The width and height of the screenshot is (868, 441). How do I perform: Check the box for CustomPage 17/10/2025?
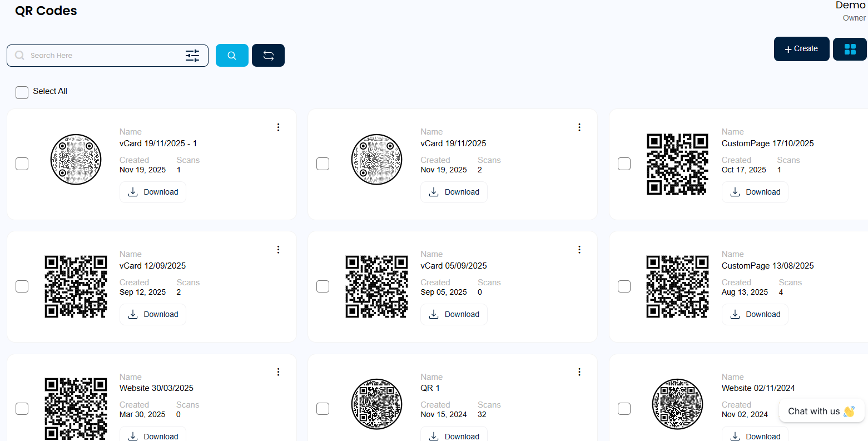tap(624, 164)
